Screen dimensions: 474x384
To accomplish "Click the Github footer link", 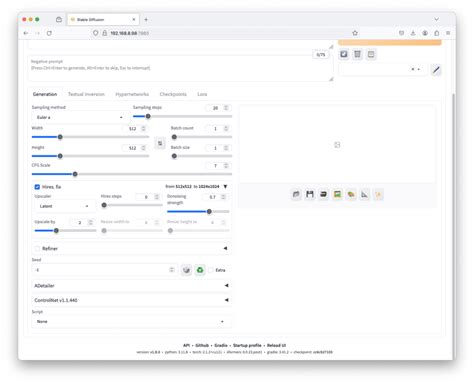I will point(202,345).
